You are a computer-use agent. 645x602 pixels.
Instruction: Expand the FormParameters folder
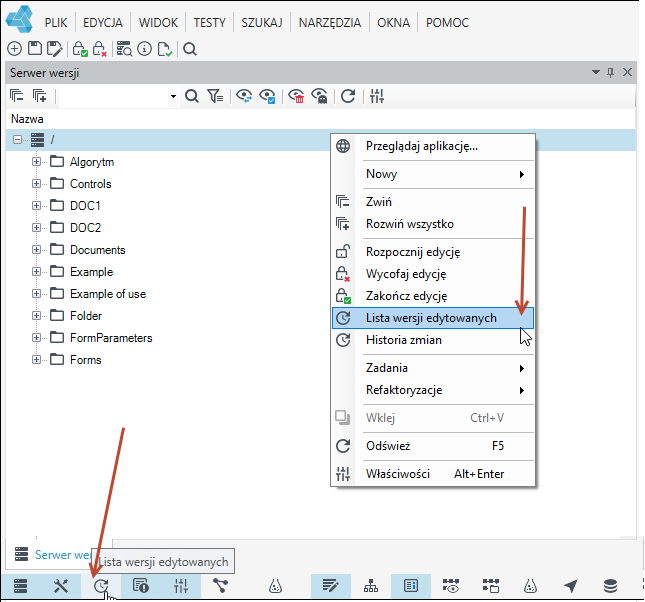pos(36,337)
